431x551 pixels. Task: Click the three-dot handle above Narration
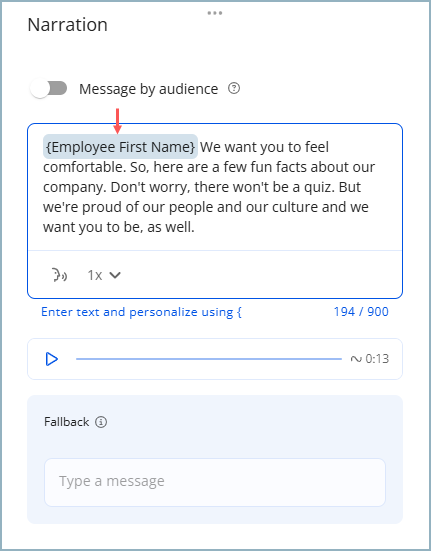click(x=215, y=13)
